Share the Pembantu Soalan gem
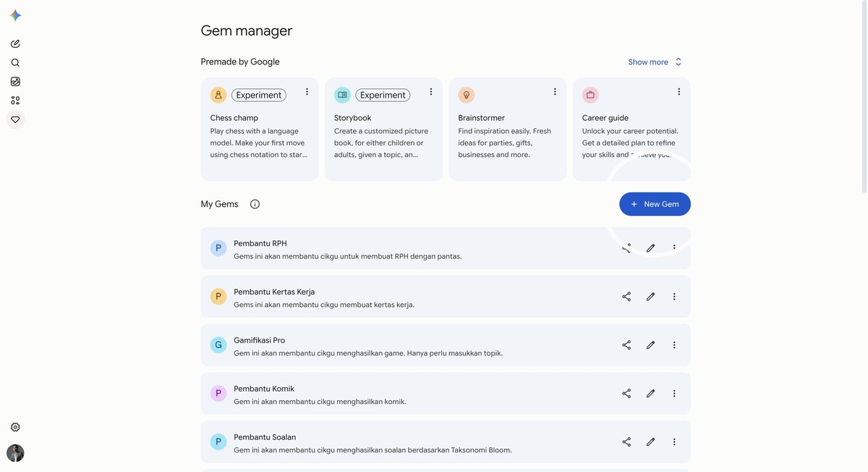 pos(626,442)
